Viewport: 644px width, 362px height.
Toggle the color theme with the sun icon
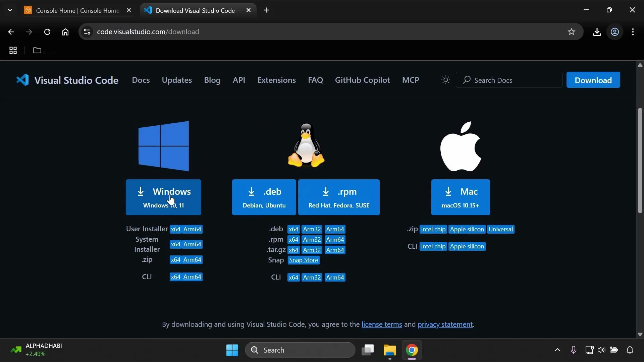(445, 80)
